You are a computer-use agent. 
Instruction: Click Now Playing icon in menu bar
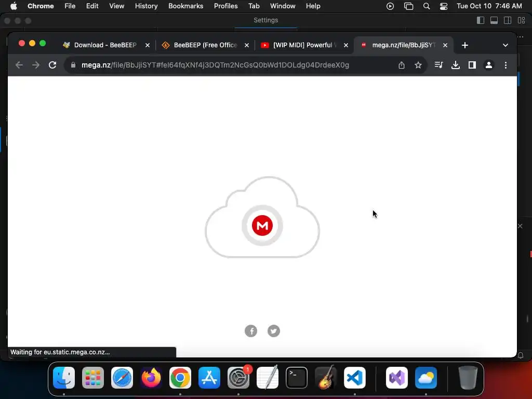click(390, 6)
